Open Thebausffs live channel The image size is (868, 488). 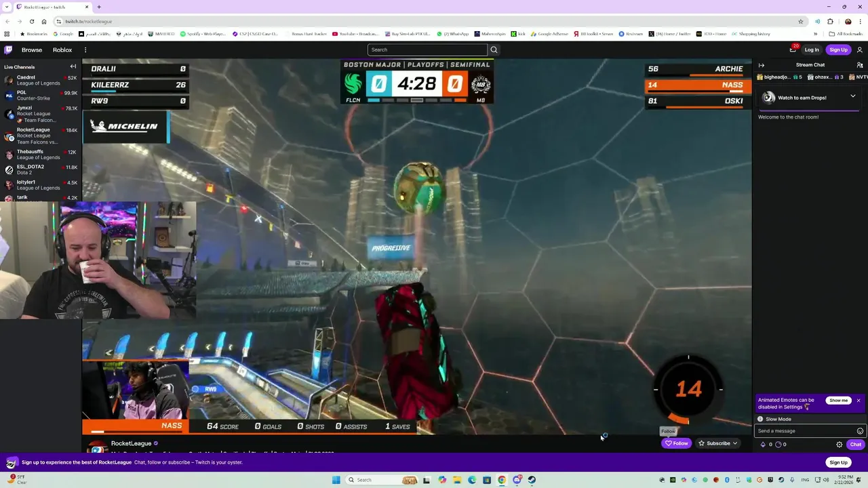[x=41, y=155]
